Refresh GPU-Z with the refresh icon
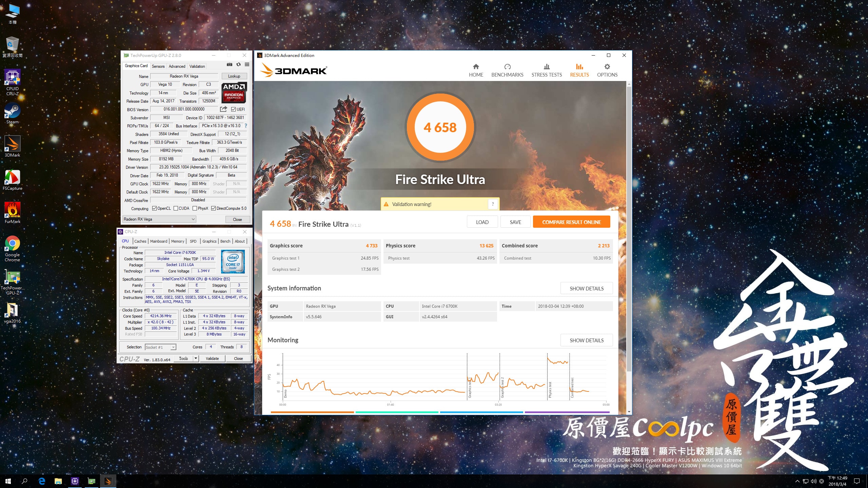This screenshot has width=868, height=488. point(238,64)
